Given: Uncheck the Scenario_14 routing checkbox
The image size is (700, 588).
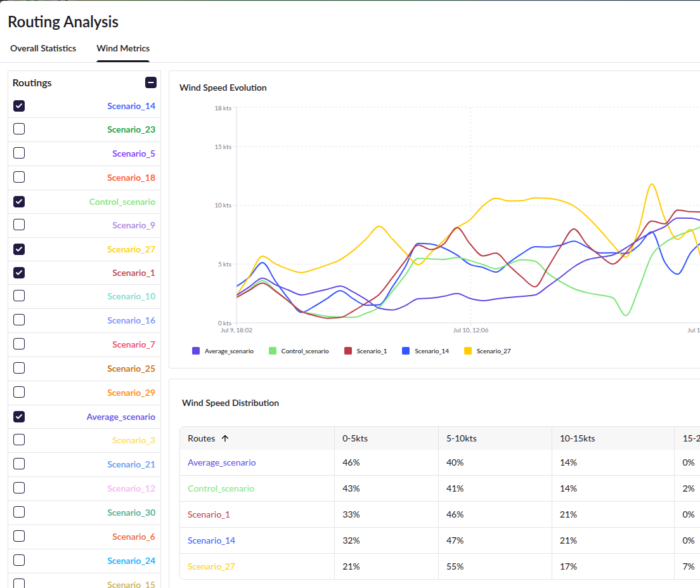Looking at the screenshot, I should coord(19,106).
